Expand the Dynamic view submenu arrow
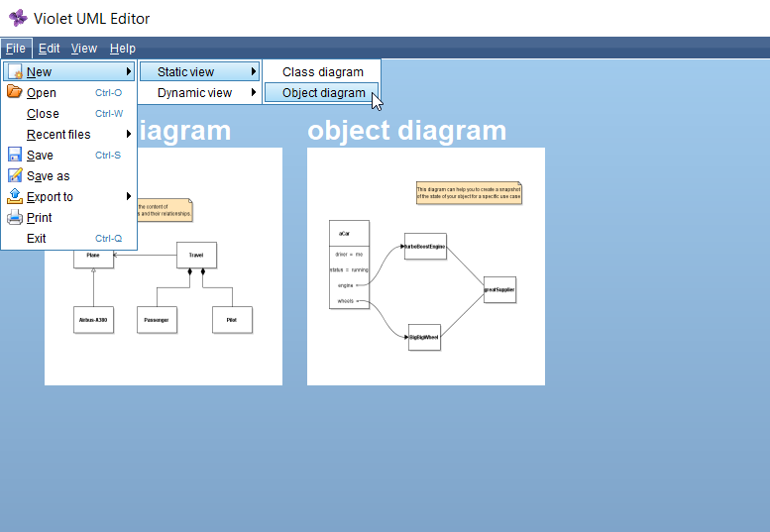The height and width of the screenshot is (532, 770). (x=254, y=92)
